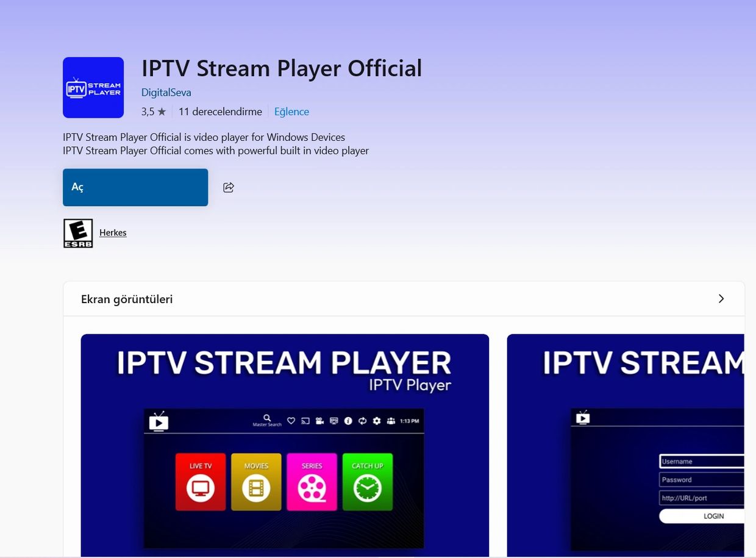
Task: Click the ESRB rating badge
Action: pyautogui.click(x=78, y=233)
